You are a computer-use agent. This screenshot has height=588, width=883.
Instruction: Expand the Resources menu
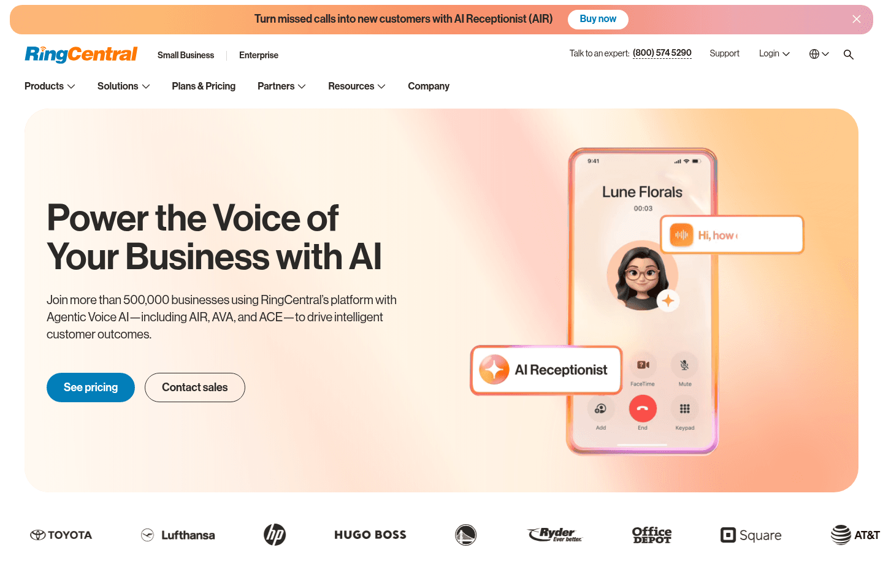pos(356,86)
